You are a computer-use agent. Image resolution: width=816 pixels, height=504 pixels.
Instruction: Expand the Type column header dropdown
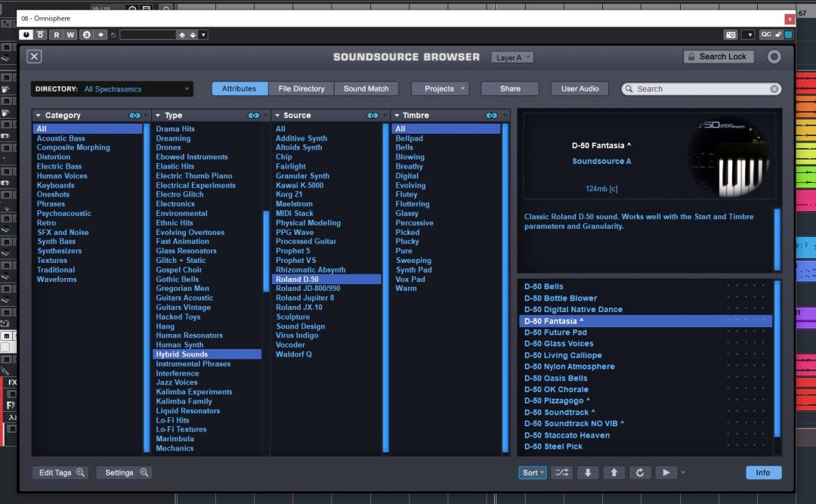(x=158, y=115)
